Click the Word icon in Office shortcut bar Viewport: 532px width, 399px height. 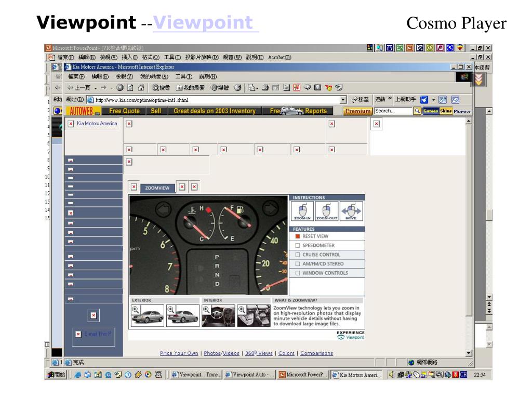[390, 48]
